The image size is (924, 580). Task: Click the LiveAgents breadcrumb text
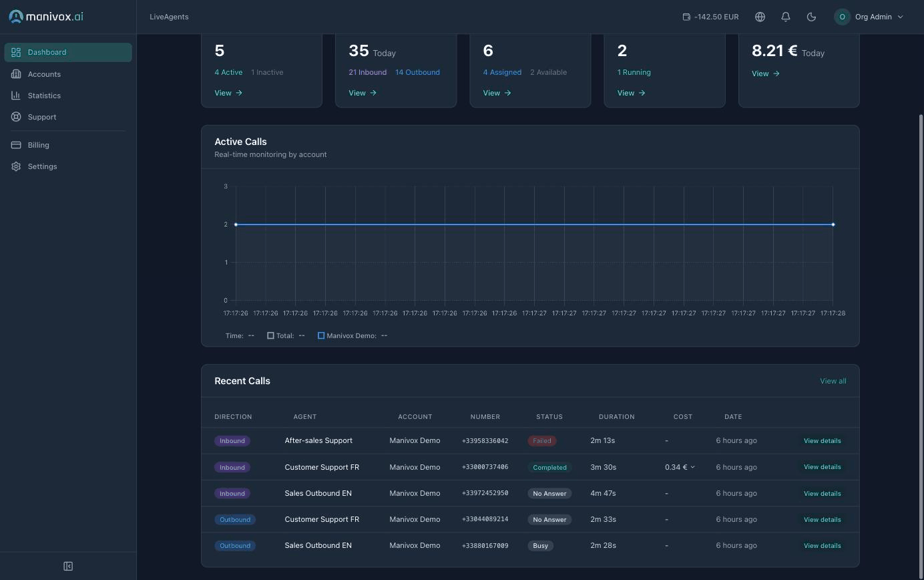pos(169,17)
